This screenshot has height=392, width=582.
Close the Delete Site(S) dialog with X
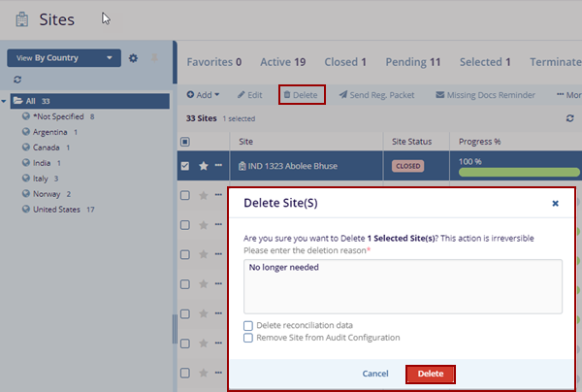click(555, 204)
